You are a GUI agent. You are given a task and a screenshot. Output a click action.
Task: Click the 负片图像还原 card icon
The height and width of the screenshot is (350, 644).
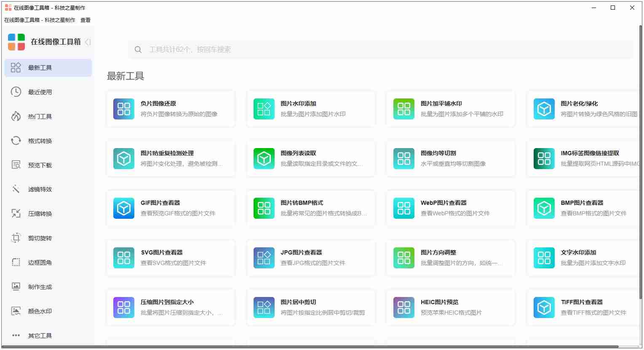click(x=123, y=109)
